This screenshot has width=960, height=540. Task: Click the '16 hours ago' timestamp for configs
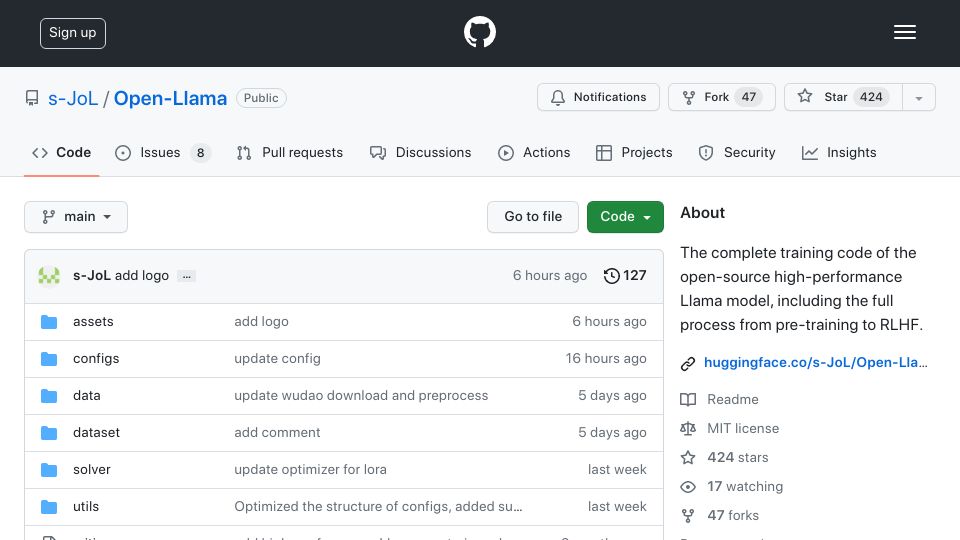(606, 359)
